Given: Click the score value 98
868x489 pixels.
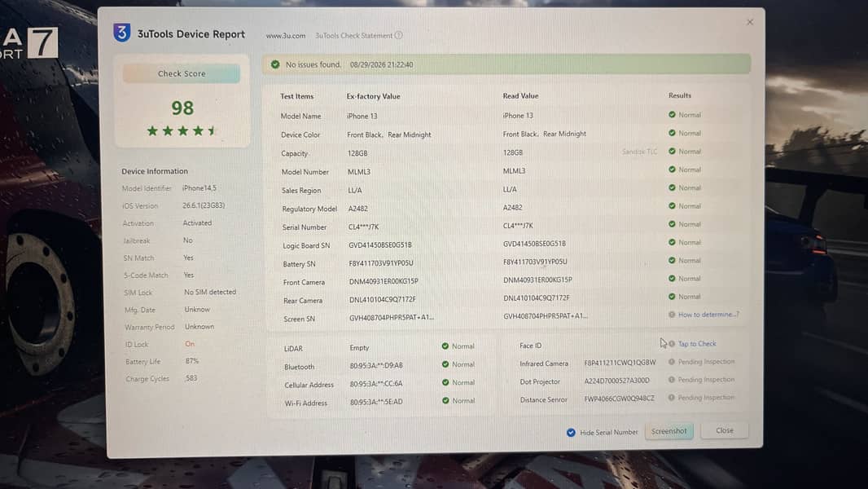Looking at the screenshot, I should [x=182, y=108].
